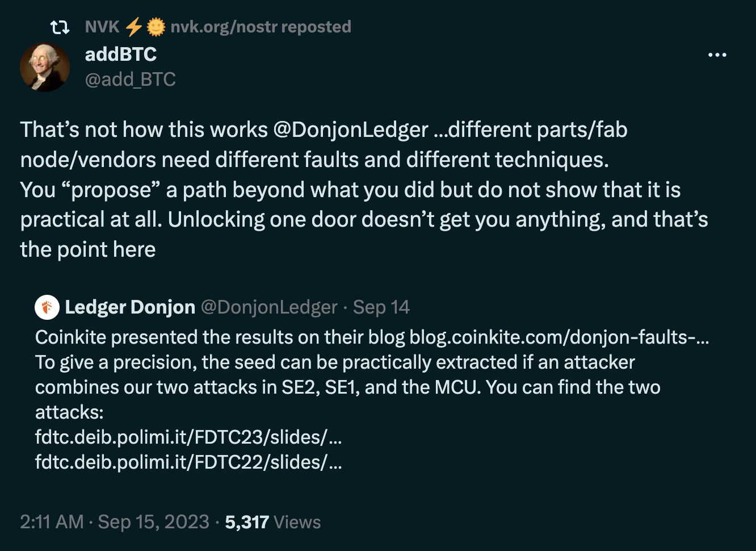Viewport: 756px width, 551px height.
Task: Click the sun emoji beside NVK
Action: coord(156,27)
